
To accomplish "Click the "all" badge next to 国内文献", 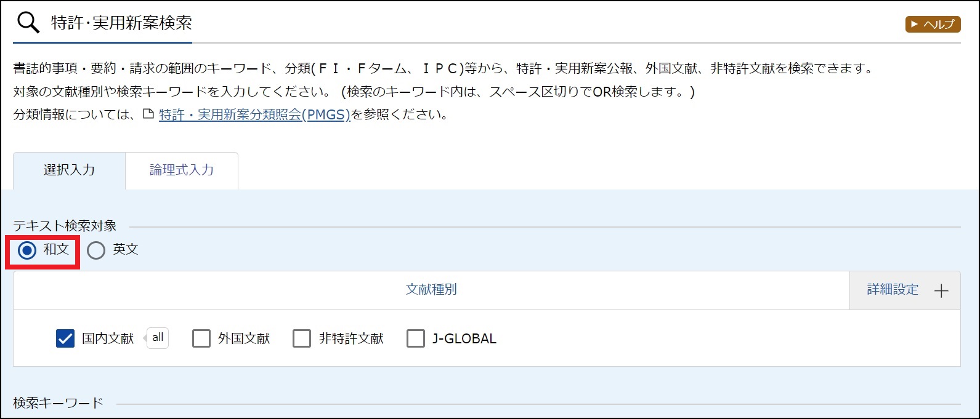I will 158,337.
